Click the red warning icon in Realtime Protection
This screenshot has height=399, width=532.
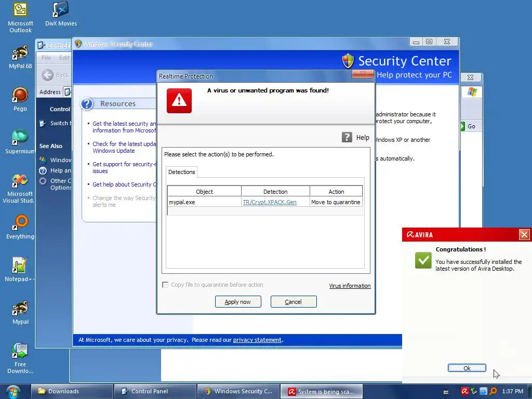pos(179,101)
